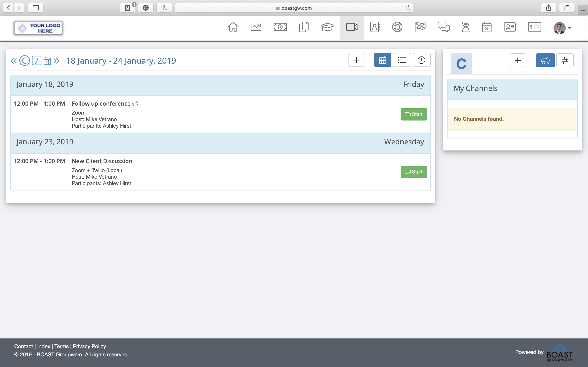The height and width of the screenshot is (367, 588).
Task: Open the graduation cap training icon
Action: point(327,27)
